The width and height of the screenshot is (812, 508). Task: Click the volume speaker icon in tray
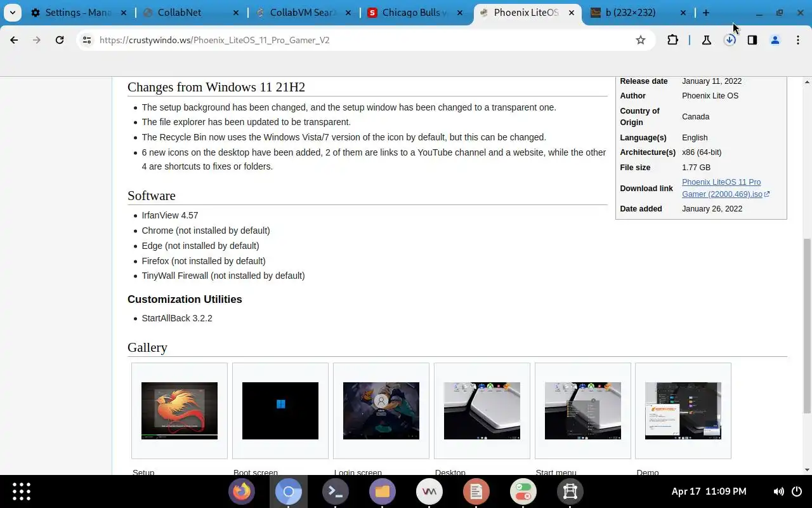pos(778,491)
